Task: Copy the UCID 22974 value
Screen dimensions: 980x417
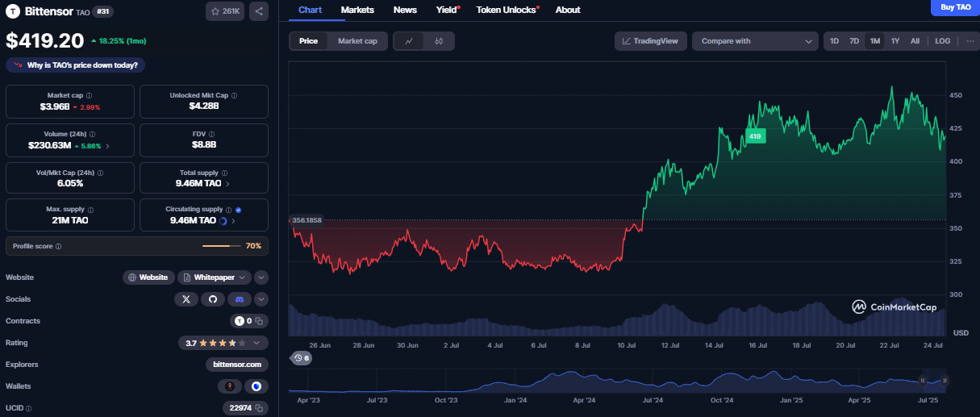Action: click(x=259, y=408)
